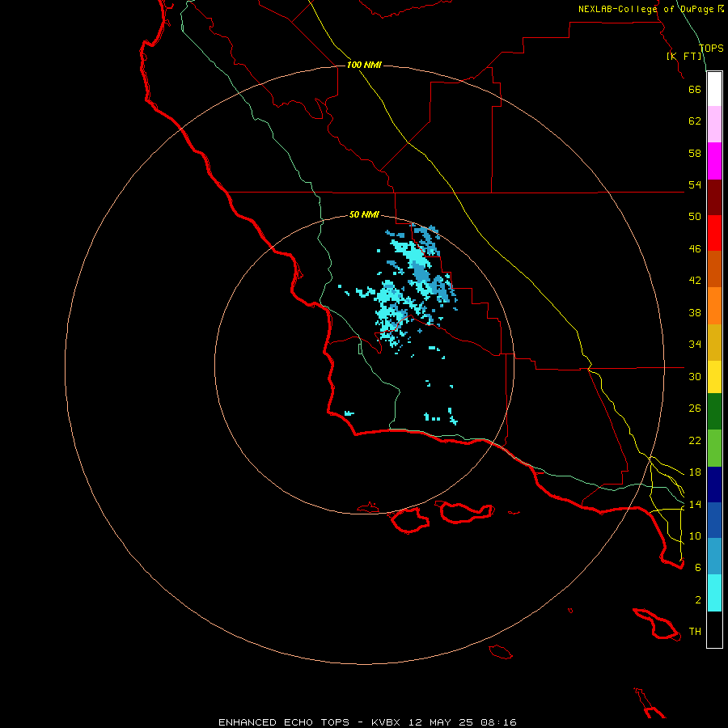Screen dimensions: 728x728
Task: Click the medium blue swatch between 14 and 10
Action: [x=714, y=520]
